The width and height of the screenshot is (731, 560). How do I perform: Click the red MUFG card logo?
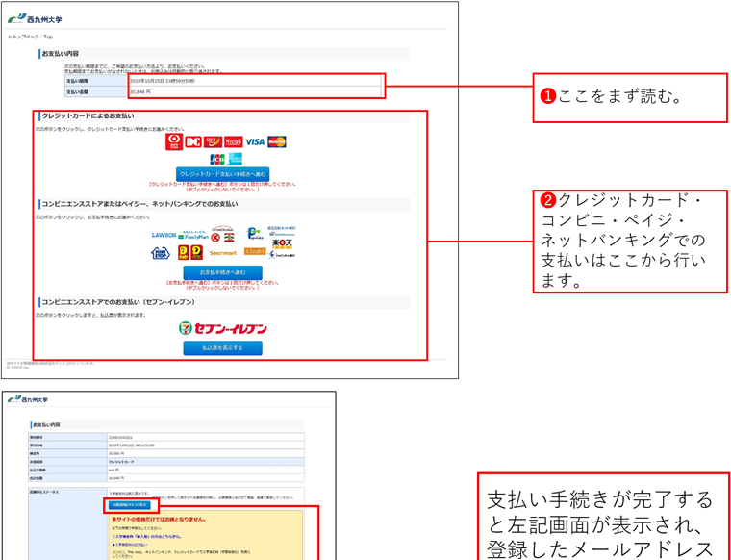point(173,141)
